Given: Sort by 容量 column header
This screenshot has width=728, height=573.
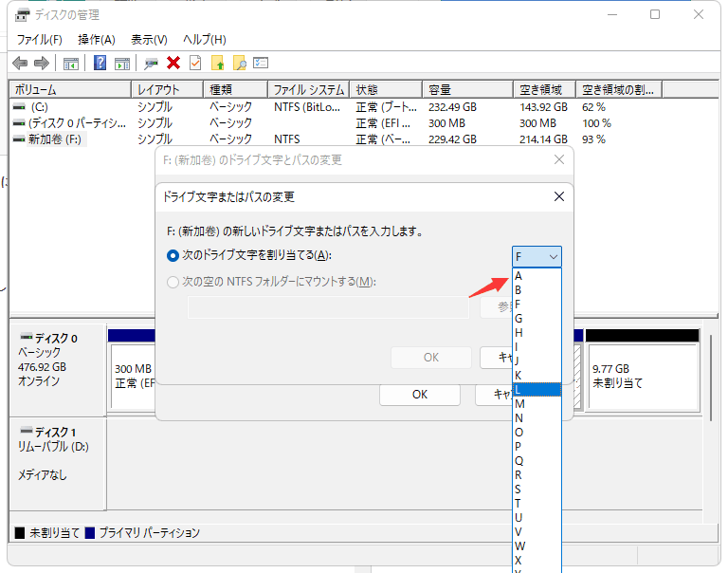Looking at the screenshot, I should (467, 90).
